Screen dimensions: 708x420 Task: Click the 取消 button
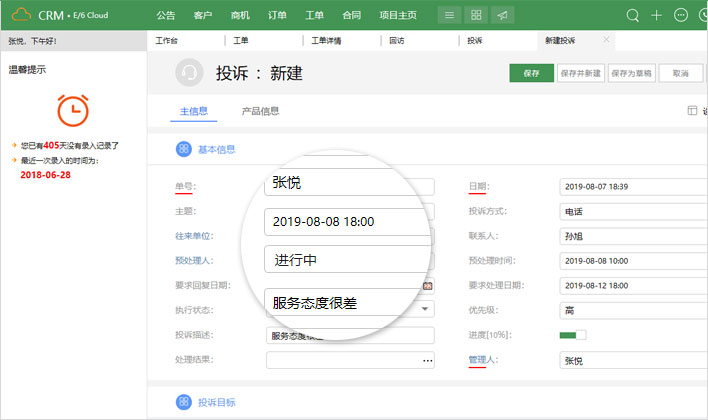click(681, 73)
